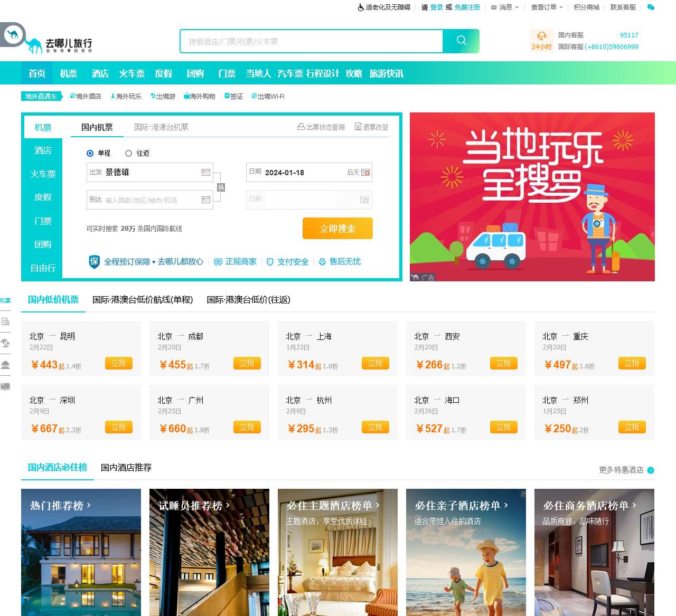Click the arrow icon next to 更多特惠酒店
The image size is (676, 616).
pos(651,470)
